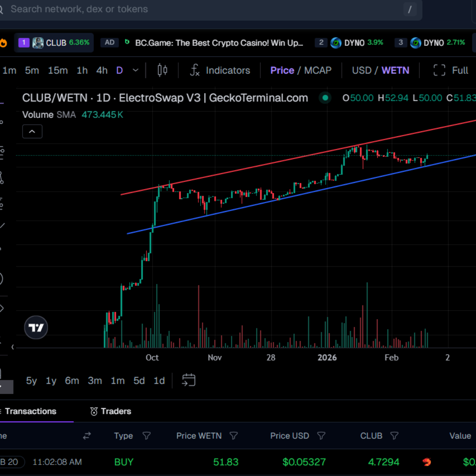The image size is (476, 476).
Task: Open the go-to-date calendar icon
Action: click(x=189, y=380)
